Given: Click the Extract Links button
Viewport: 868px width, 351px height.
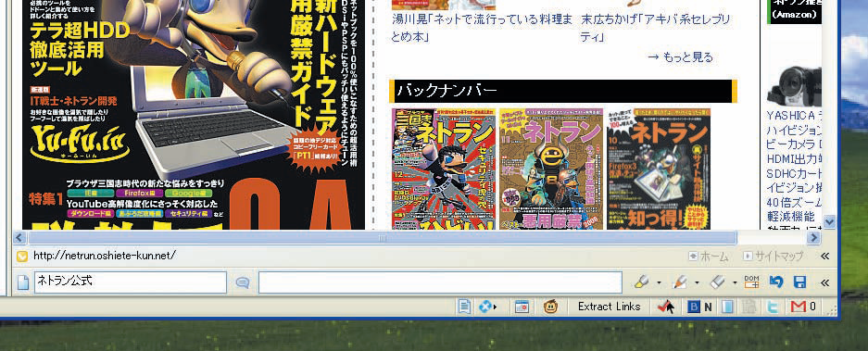Looking at the screenshot, I should click(609, 307).
